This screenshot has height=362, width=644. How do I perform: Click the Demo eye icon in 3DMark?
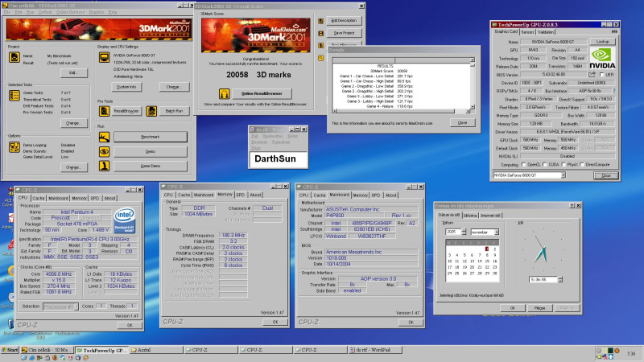point(105,151)
